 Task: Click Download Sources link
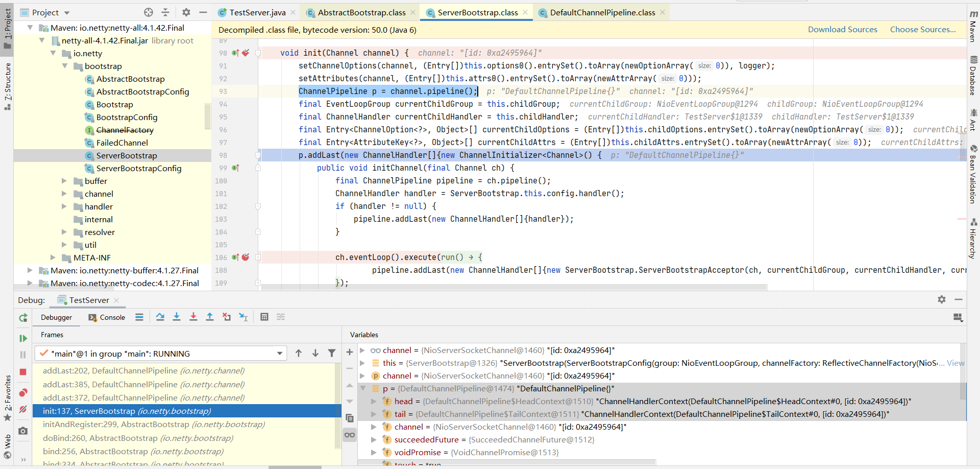pos(842,30)
